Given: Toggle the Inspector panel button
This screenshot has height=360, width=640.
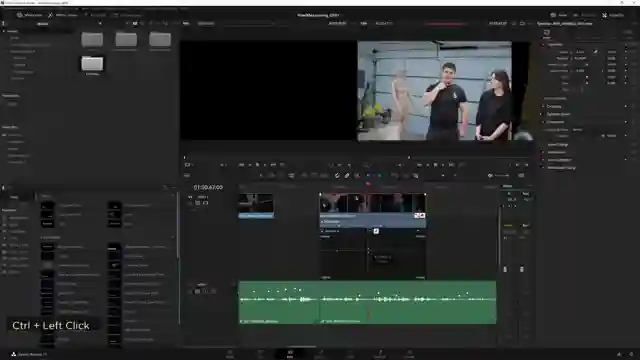Looking at the screenshot, I should pos(613,15).
